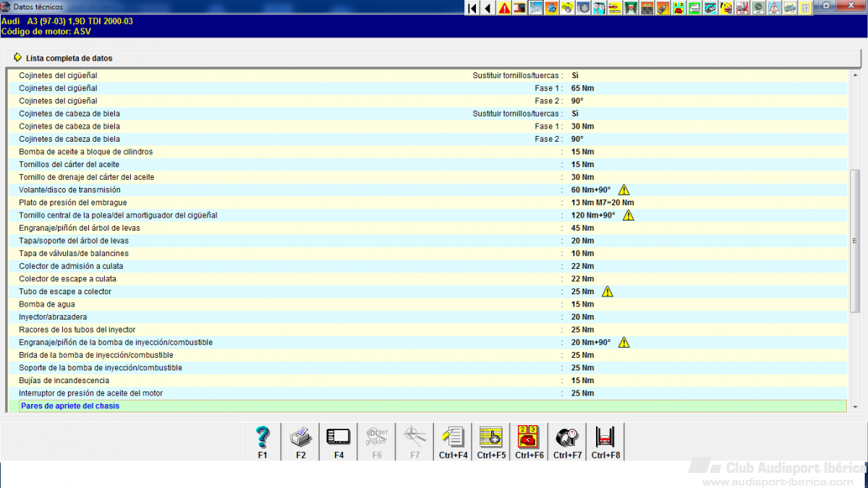868x488 pixels.
Task: Open help with the F1 question mark
Action: 263,442
